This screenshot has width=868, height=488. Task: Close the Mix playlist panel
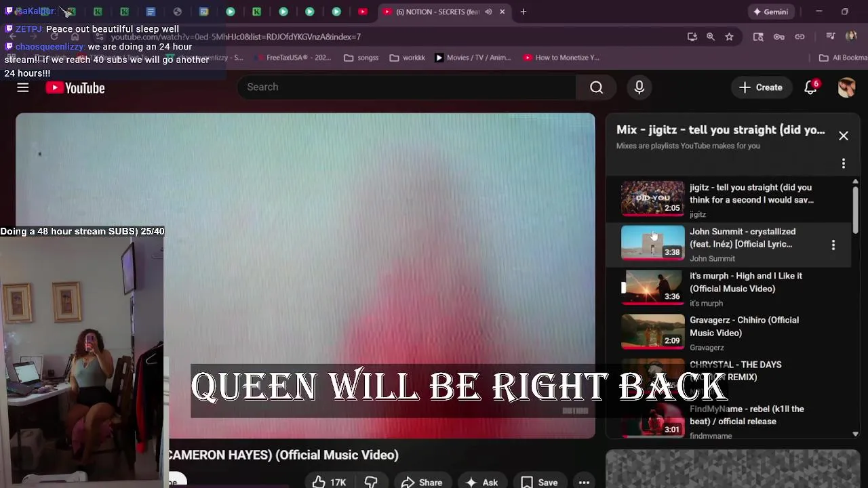[x=844, y=136]
